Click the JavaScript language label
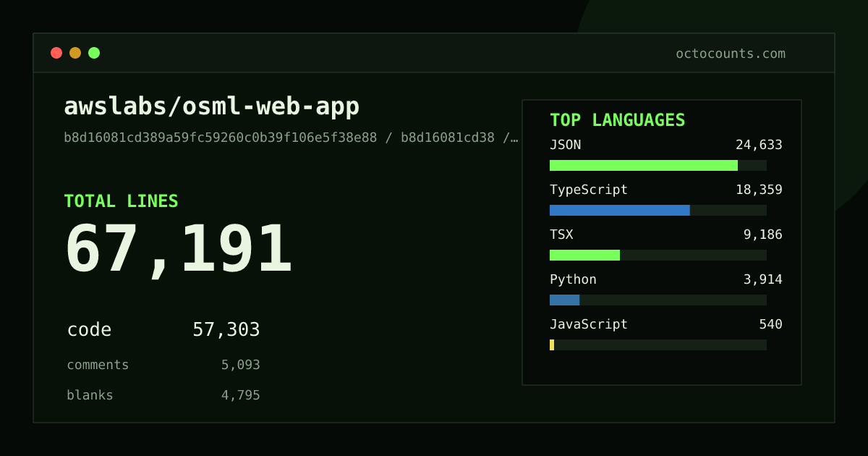This screenshot has width=868, height=456. (589, 324)
